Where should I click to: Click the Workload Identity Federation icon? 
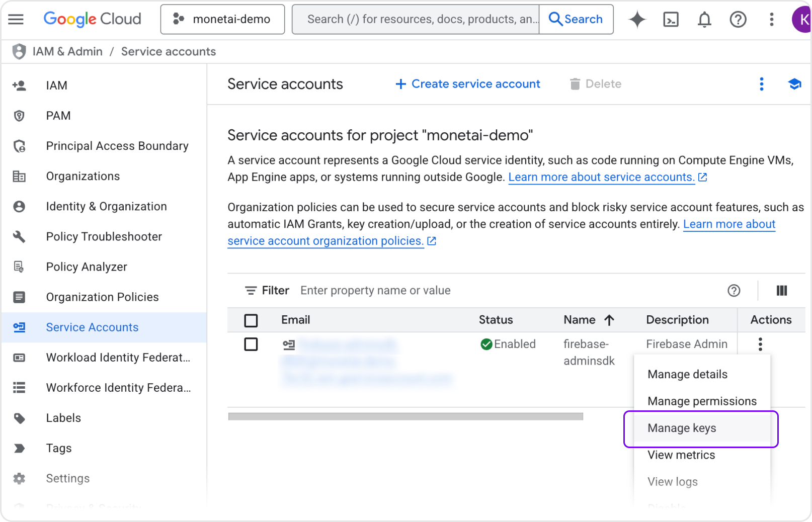(19, 358)
